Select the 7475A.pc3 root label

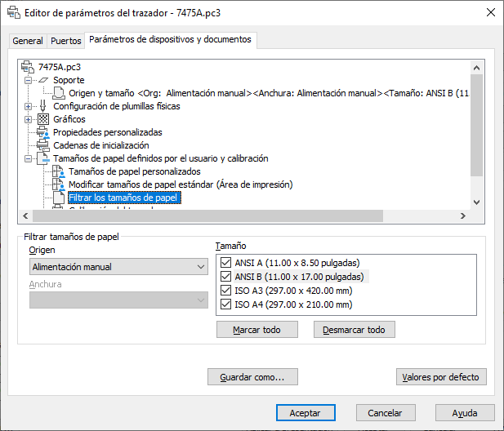pos(60,67)
